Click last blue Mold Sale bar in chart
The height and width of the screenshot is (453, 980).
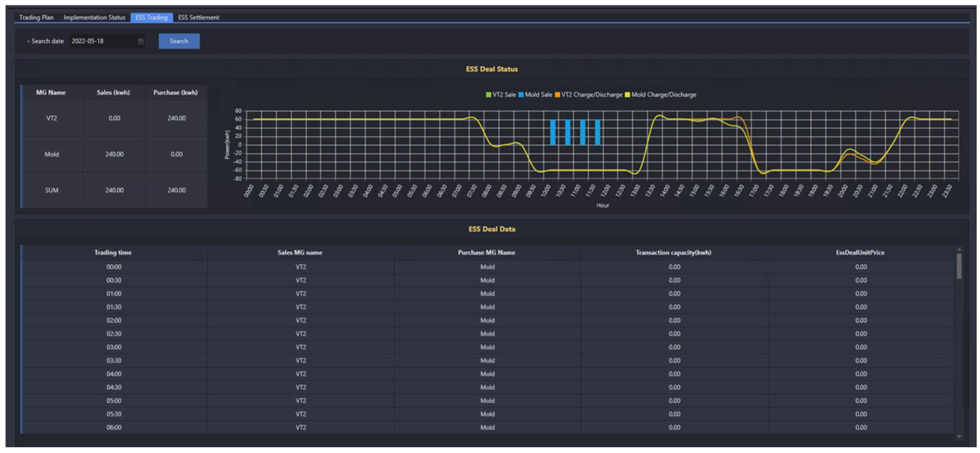597,132
